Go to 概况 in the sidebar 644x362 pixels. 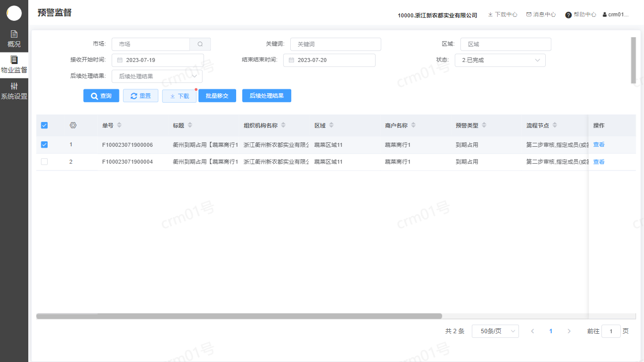click(14, 39)
